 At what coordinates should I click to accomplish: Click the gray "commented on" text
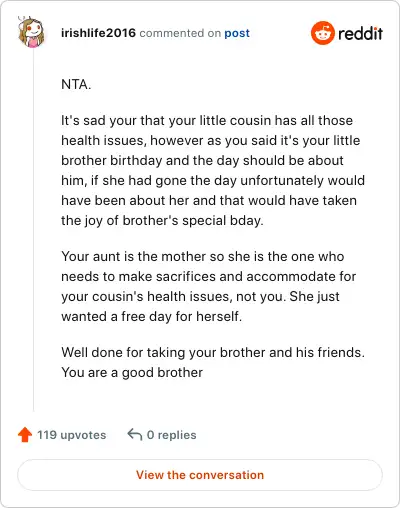point(180,33)
